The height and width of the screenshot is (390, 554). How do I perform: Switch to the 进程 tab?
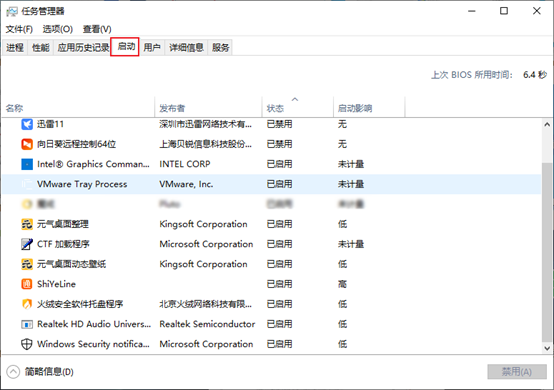tap(15, 47)
